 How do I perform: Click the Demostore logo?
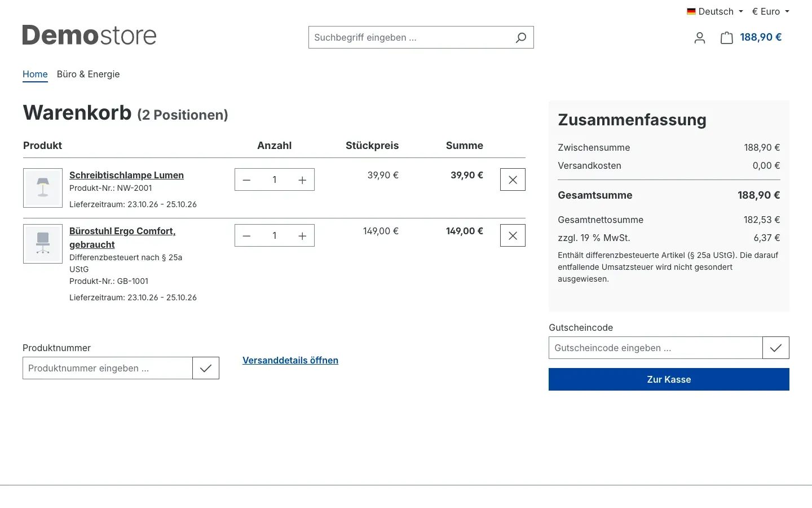[x=89, y=35]
